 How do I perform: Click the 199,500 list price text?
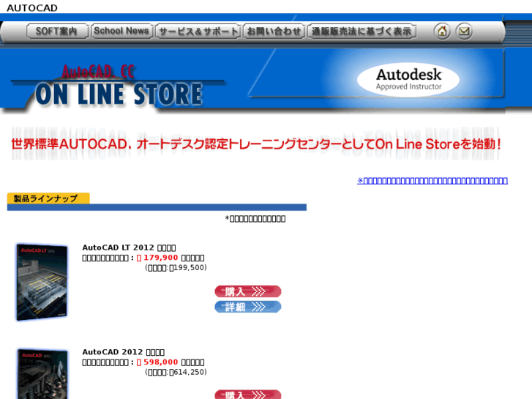coord(188,268)
